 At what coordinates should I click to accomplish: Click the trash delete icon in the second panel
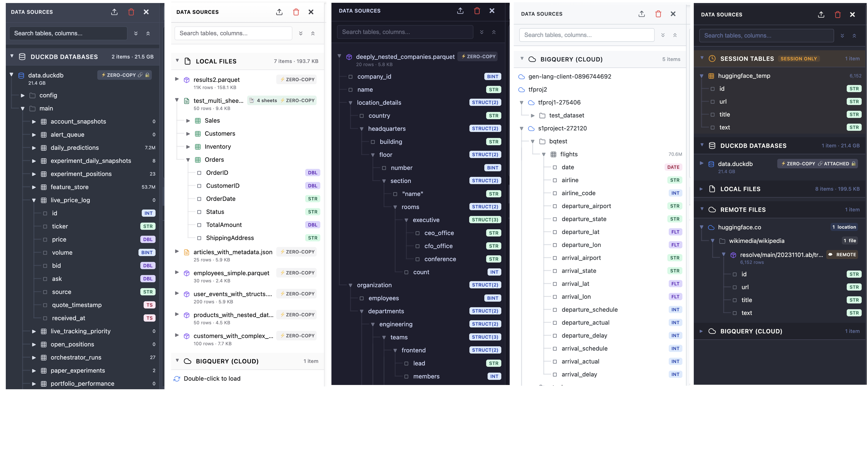point(296,12)
